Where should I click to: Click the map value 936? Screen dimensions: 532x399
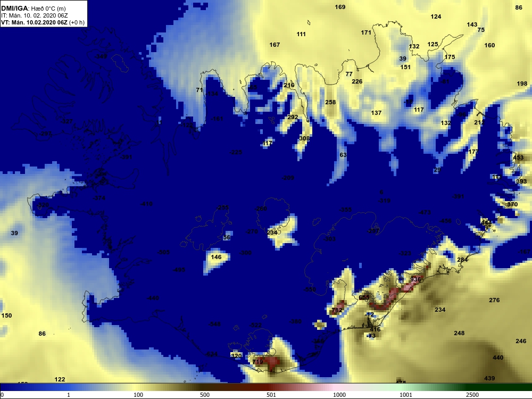tap(415, 279)
